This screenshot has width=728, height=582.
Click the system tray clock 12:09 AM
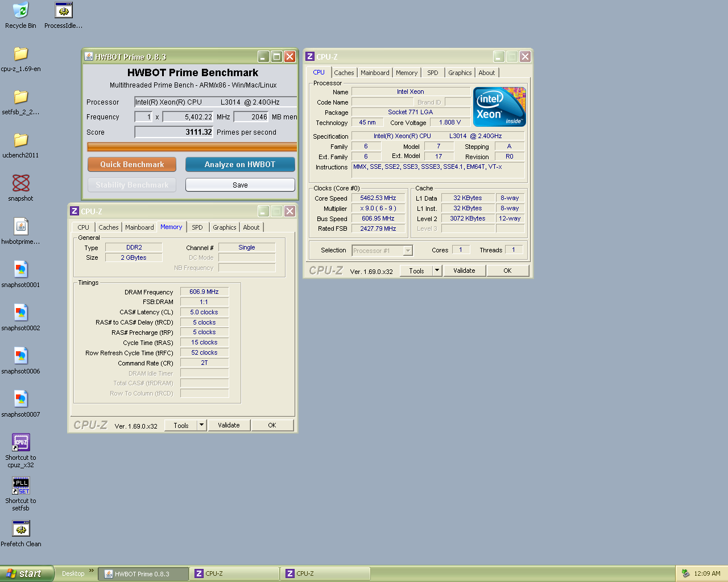coord(707,573)
